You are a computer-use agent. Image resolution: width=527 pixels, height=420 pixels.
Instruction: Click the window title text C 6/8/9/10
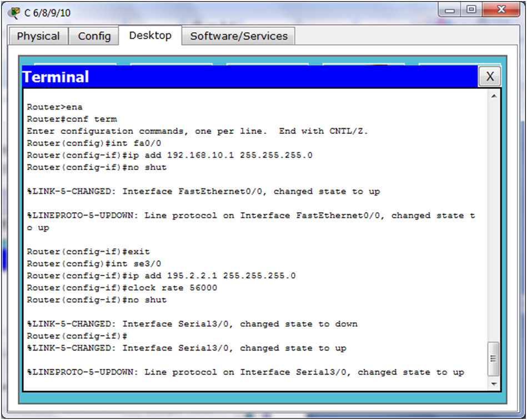point(47,13)
